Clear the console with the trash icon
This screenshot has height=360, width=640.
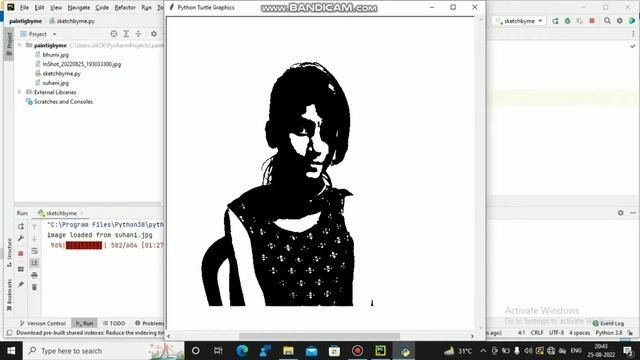(34, 287)
